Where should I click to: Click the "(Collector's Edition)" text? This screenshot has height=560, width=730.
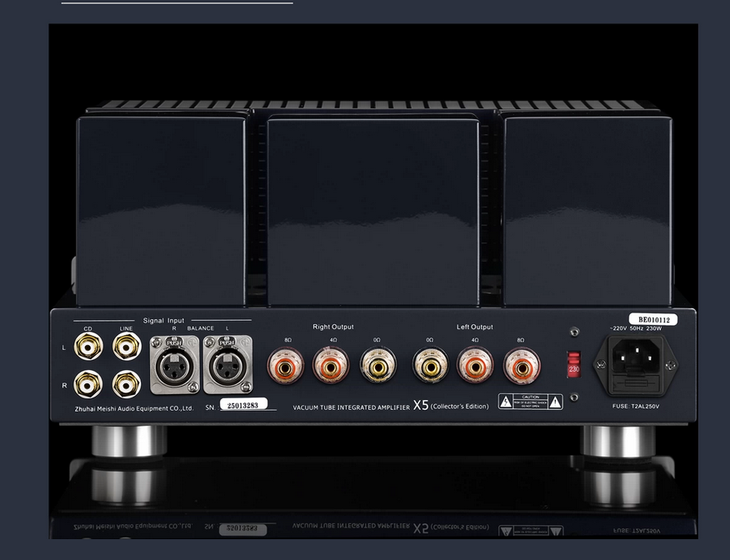point(460,407)
